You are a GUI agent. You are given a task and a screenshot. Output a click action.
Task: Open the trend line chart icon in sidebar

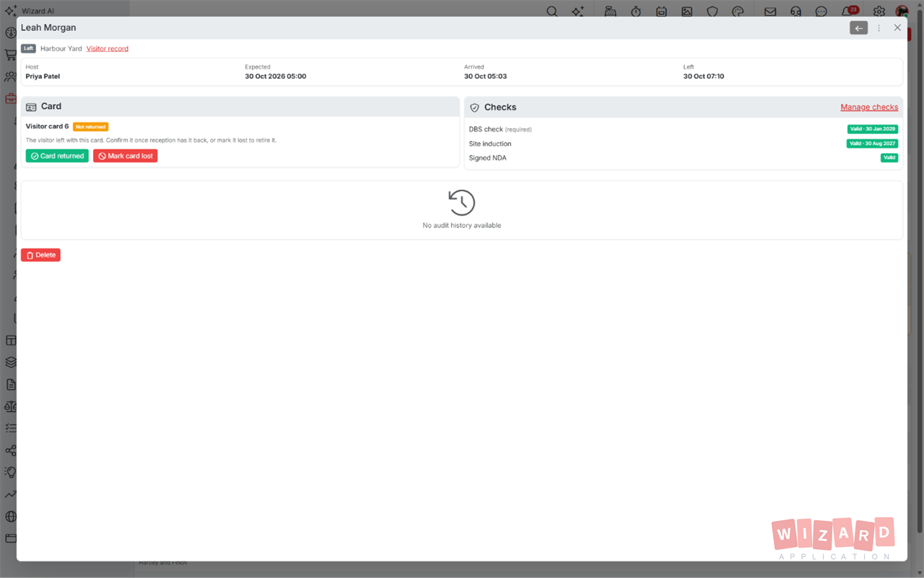[11, 495]
